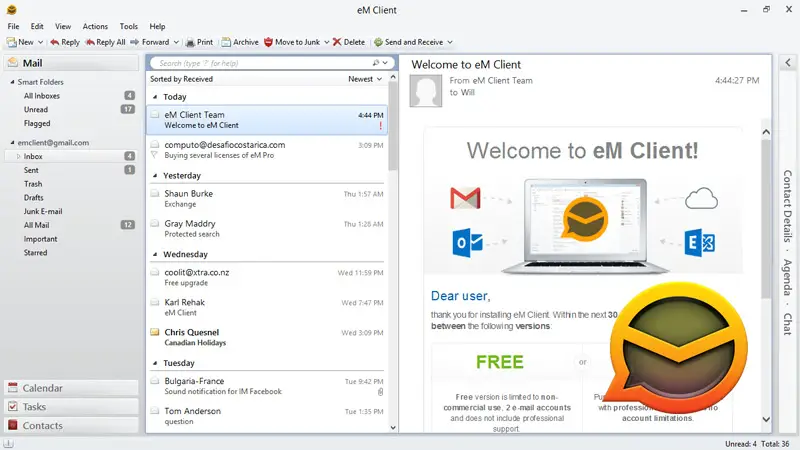Collapse the right sidebar arrow
The height and width of the screenshot is (450, 800).
tap(788, 63)
